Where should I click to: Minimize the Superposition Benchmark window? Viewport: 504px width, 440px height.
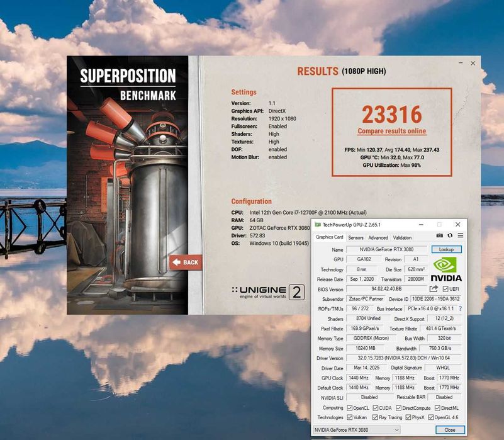461,63
